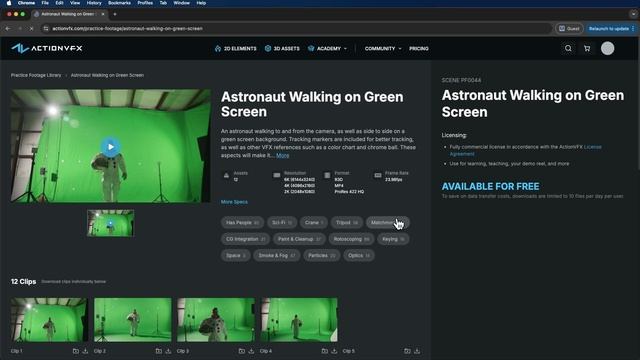Select the CG Integration tag
This screenshot has height=360, width=640.
point(245,239)
